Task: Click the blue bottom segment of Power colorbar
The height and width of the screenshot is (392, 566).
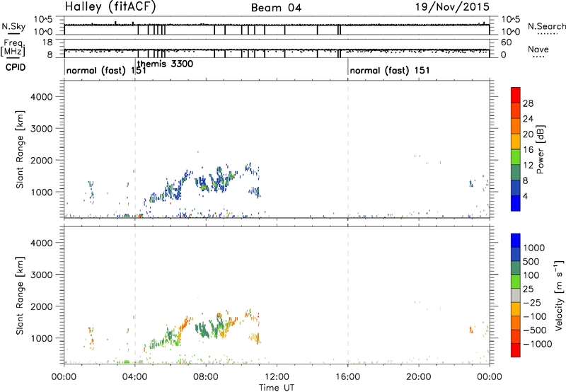Action: coord(516,203)
